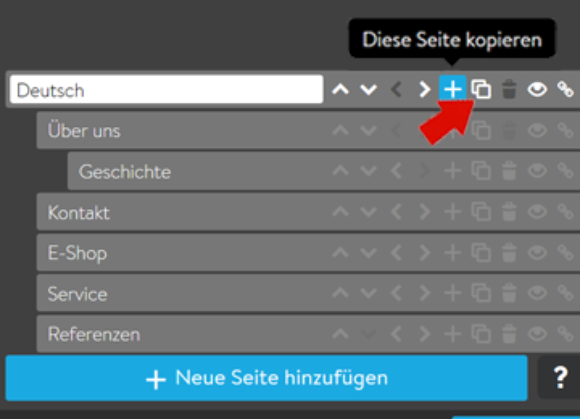Toggle visibility of the Deutsch page
580x419 pixels.
[x=537, y=89]
